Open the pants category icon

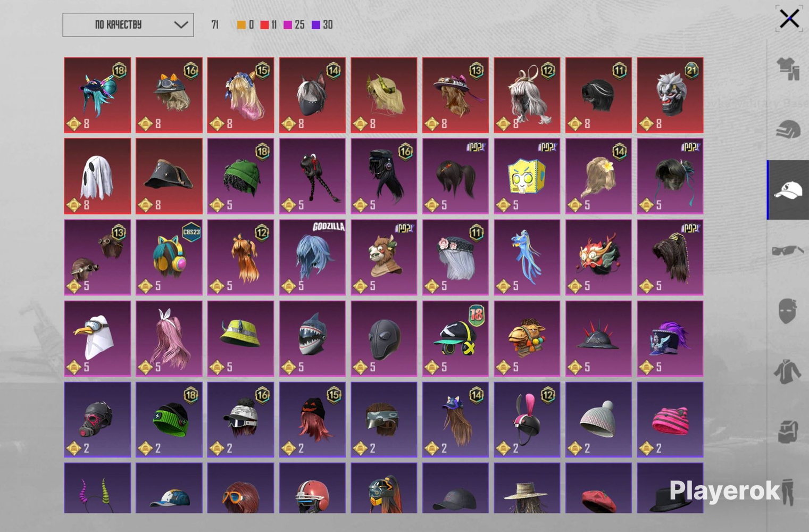click(788, 492)
